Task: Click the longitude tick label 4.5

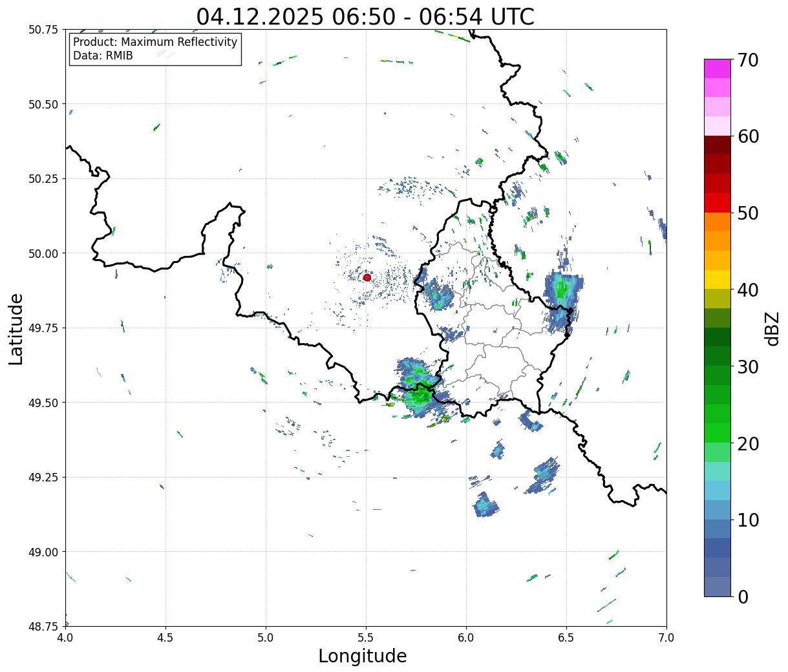Action: [x=165, y=638]
